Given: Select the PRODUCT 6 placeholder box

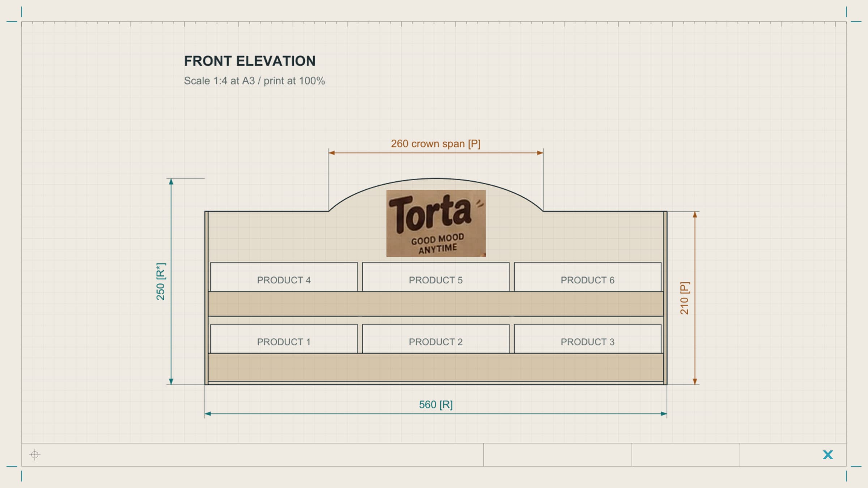Looking at the screenshot, I should click(x=588, y=277).
